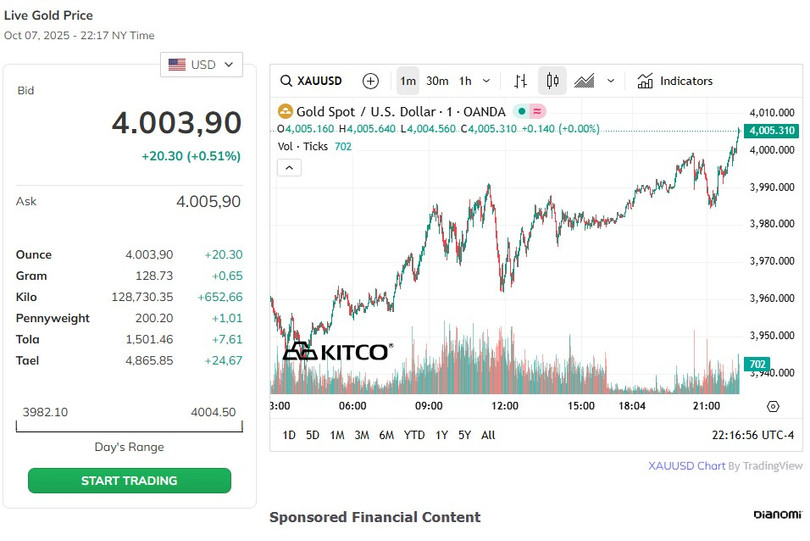810x541 pixels.
Task: Collapse the chart legend arrow
Action: [289, 168]
